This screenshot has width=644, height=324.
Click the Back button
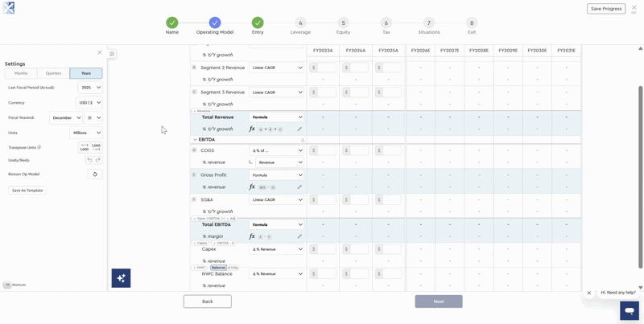coord(208,301)
